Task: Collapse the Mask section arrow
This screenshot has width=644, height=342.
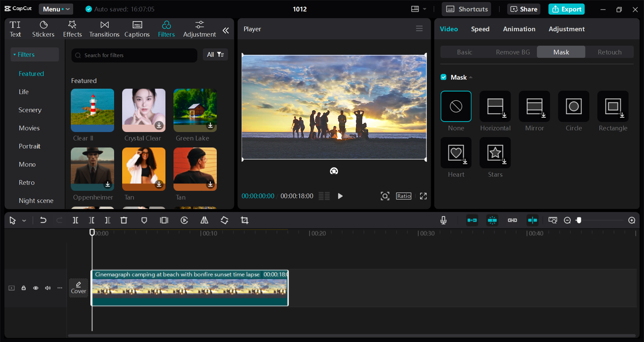Action: pyautogui.click(x=471, y=78)
